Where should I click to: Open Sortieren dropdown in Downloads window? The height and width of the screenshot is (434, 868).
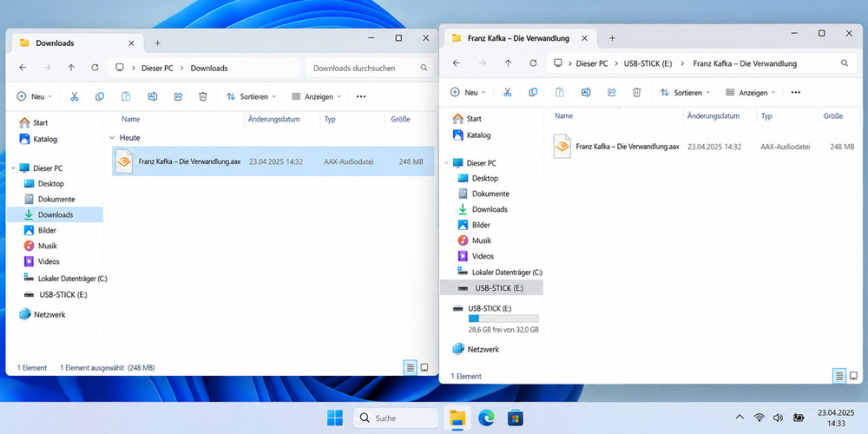(251, 96)
